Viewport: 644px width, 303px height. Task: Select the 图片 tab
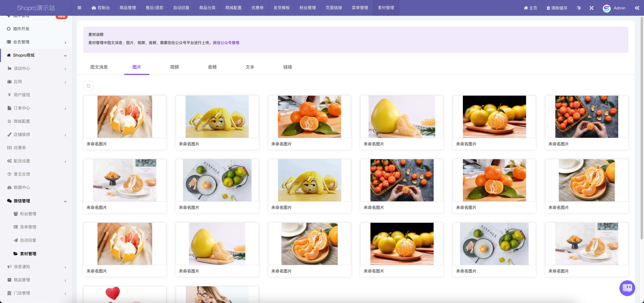tap(137, 67)
